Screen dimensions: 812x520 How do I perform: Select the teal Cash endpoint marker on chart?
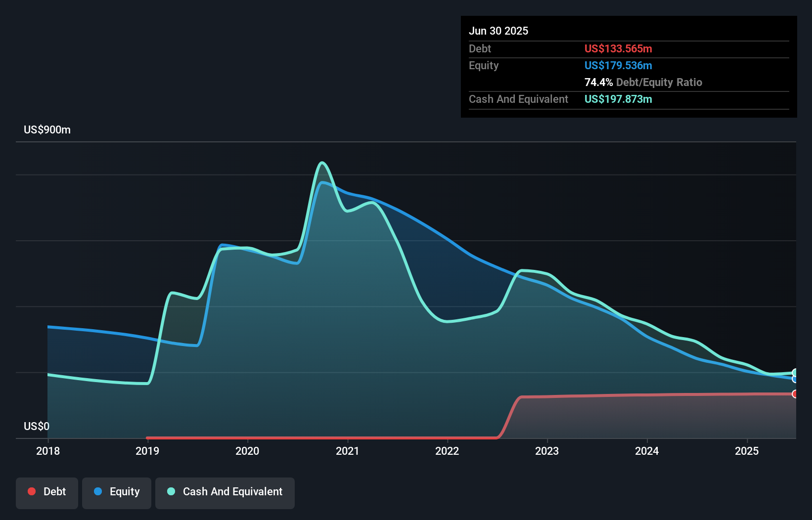click(795, 372)
